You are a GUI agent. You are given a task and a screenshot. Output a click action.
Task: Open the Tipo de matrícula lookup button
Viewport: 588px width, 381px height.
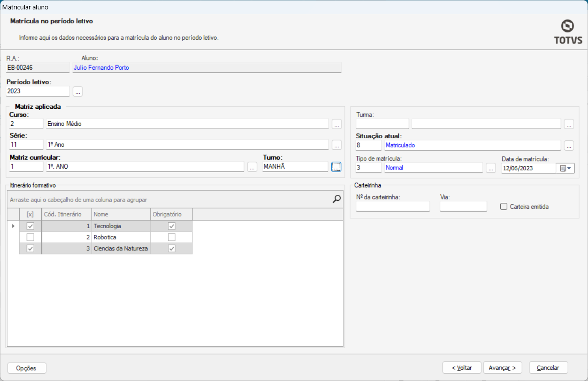pyautogui.click(x=491, y=168)
